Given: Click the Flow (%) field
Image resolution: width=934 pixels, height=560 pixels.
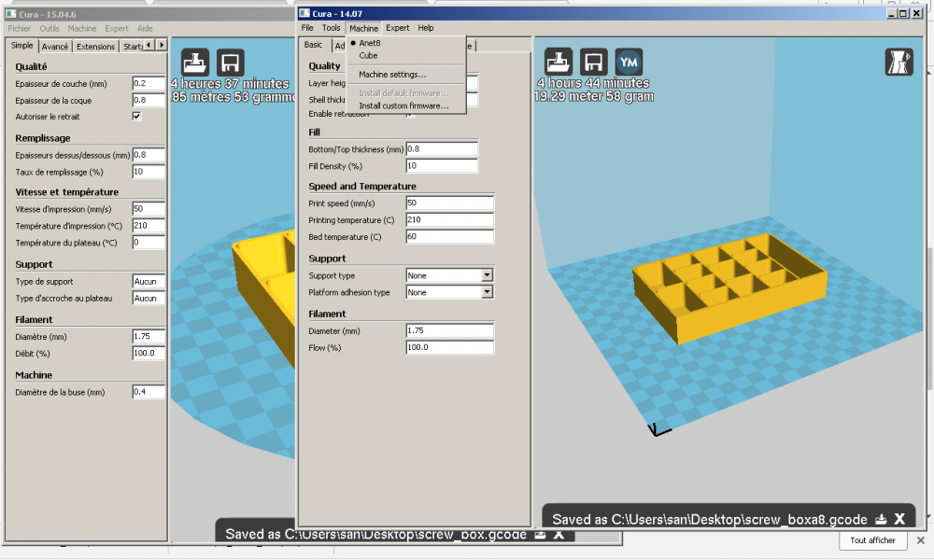Looking at the screenshot, I should tap(450, 347).
